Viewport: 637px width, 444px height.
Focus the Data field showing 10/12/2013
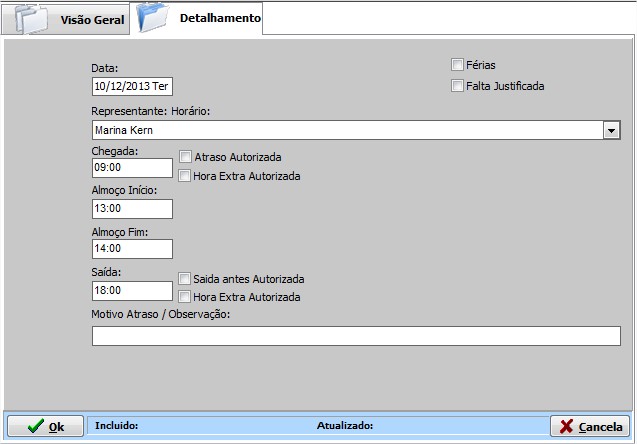(x=132, y=87)
